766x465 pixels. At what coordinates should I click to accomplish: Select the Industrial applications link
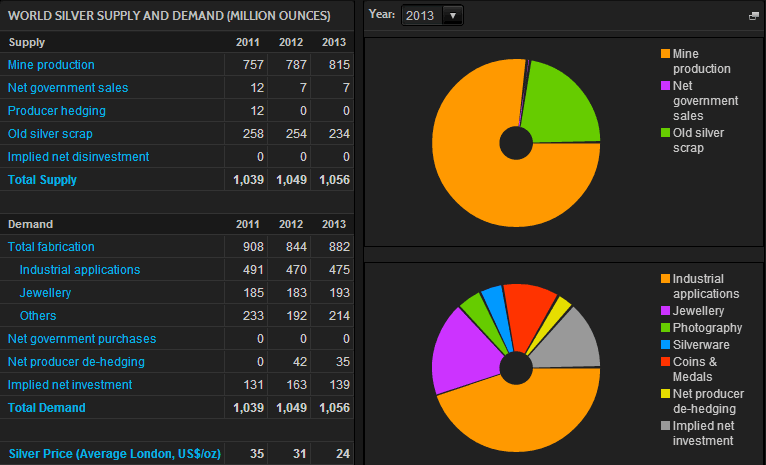79,270
